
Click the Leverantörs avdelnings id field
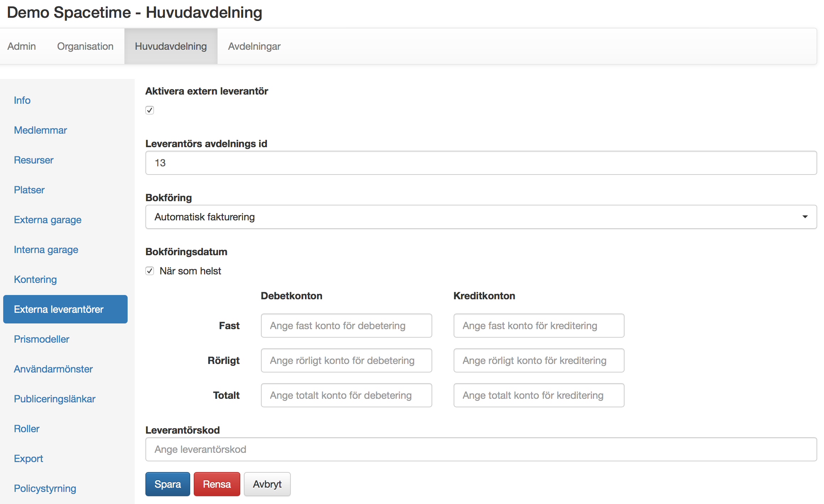tap(481, 163)
